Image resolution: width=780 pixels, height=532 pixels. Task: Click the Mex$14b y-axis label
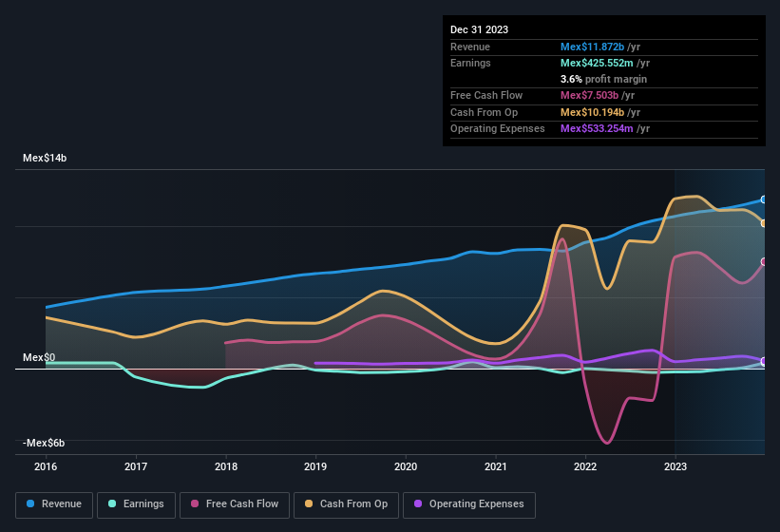point(45,158)
